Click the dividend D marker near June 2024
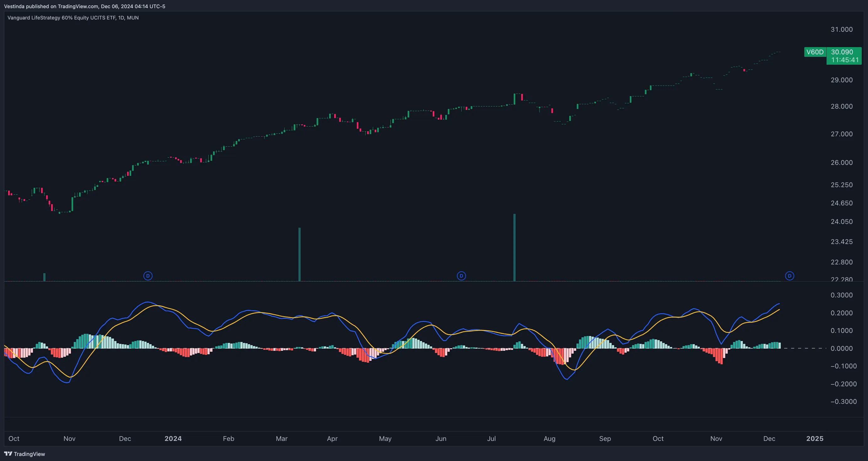 [461, 276]
